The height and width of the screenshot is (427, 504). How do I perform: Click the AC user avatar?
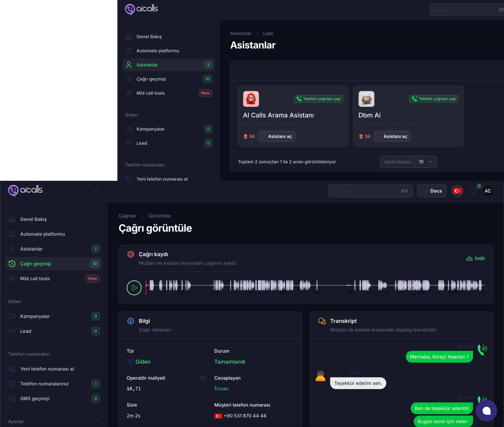pos(487,191)
